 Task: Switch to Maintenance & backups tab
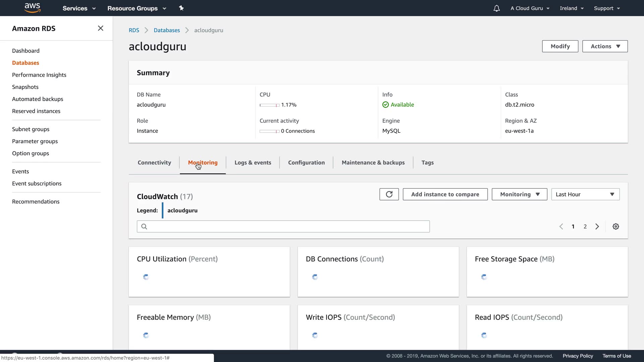coord(373,163)
